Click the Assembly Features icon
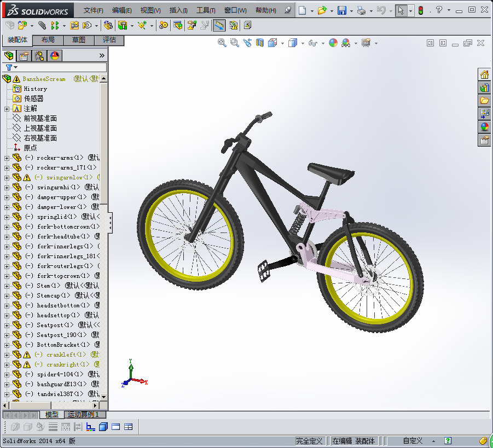This screenshot has height=448, width=493. [123, 25]
